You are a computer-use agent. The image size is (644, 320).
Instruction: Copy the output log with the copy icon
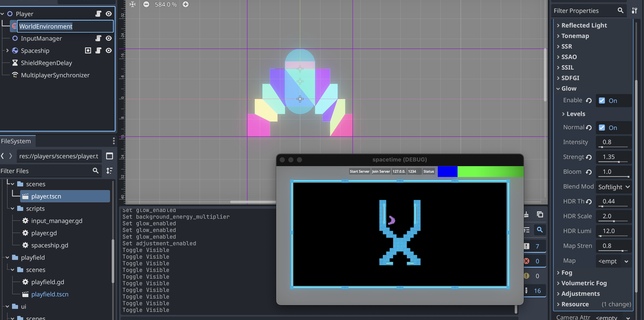540,215
